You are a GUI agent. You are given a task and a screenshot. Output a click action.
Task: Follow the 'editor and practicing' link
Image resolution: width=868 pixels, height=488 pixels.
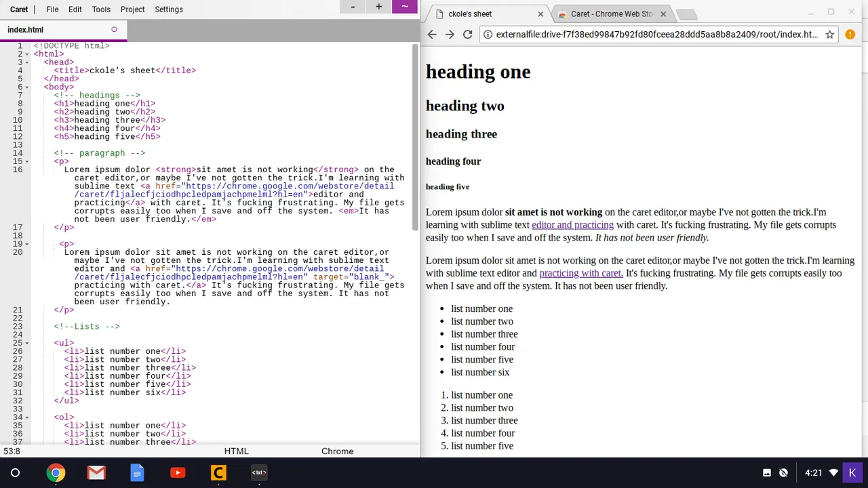pos(572,225)
